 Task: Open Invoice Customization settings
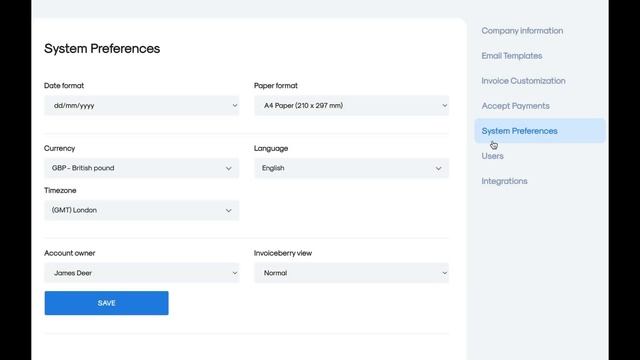coord(523,81)
